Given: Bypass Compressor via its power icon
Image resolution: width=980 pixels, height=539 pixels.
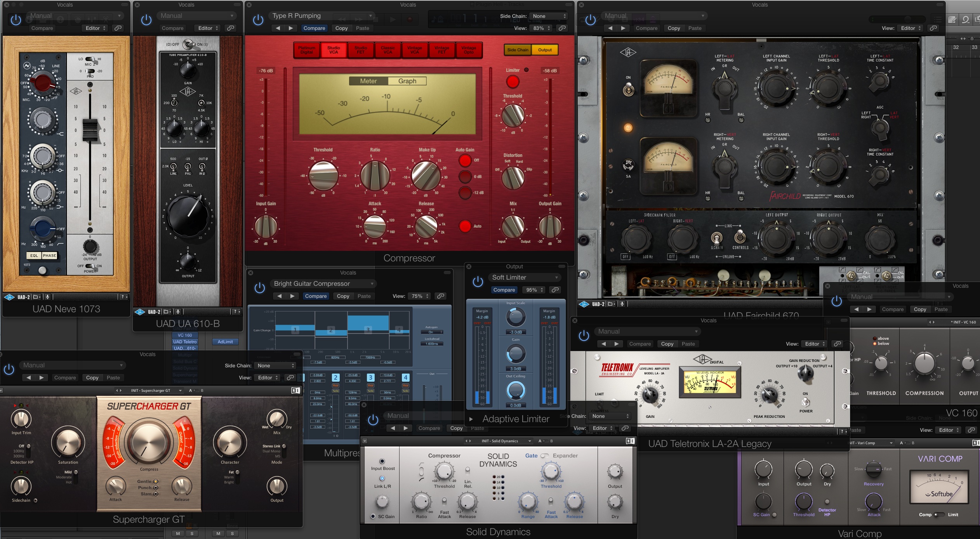Looking at the screenshot, I should 258,20.
